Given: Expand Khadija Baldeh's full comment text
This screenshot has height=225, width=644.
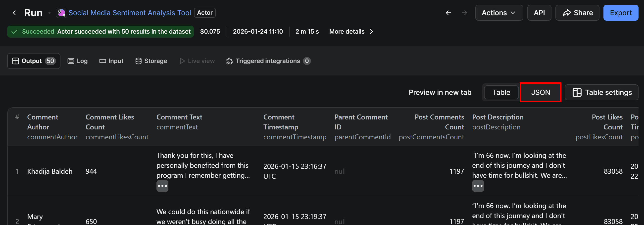Looking at the screenshot, I should [162, 186].
